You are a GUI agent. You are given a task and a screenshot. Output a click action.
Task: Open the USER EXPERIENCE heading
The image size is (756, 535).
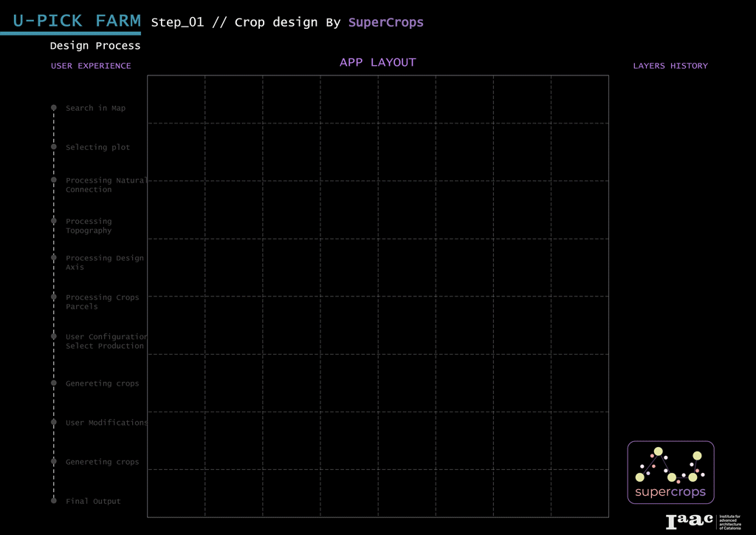click(x=91, y=66)
